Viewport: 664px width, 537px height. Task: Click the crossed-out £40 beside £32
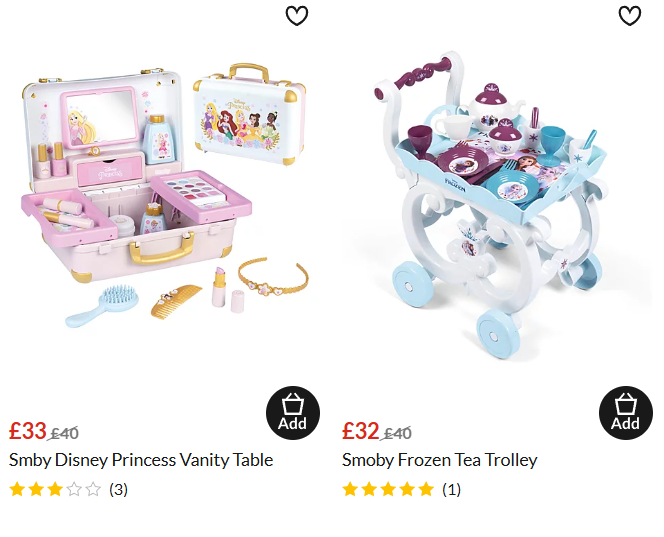click(396, 433)
